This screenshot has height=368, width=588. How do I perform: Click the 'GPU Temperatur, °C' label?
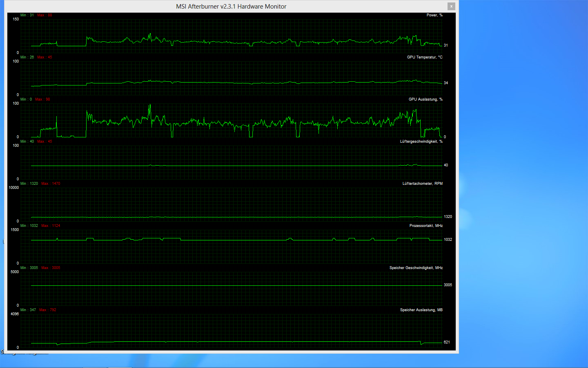coord(425,57)
